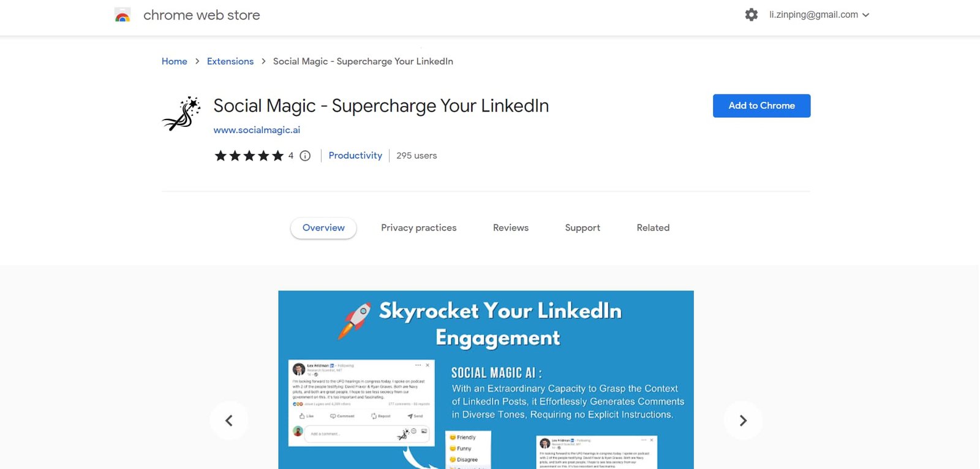Click the Social Magic wand logo
The image size is (980, 469).
[181, 114]
